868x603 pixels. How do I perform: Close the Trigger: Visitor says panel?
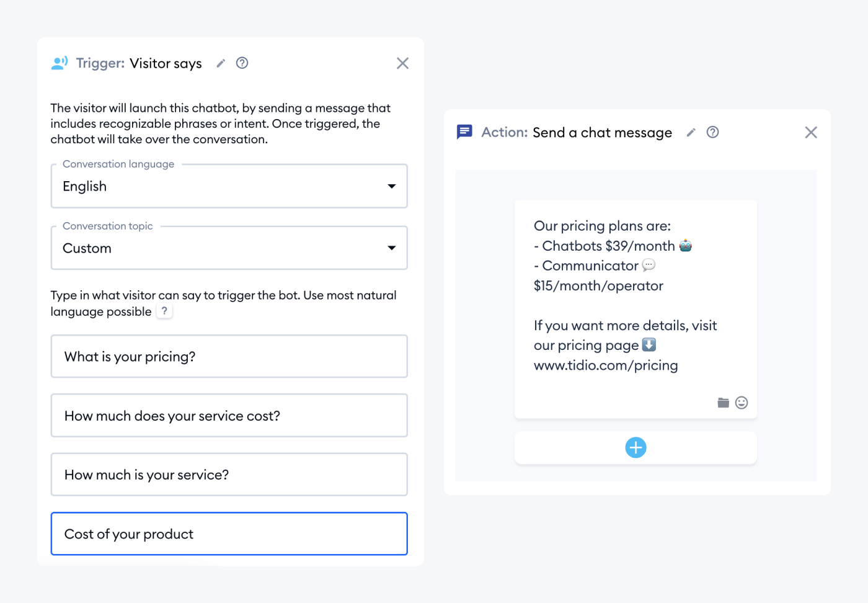pos(402,63)
